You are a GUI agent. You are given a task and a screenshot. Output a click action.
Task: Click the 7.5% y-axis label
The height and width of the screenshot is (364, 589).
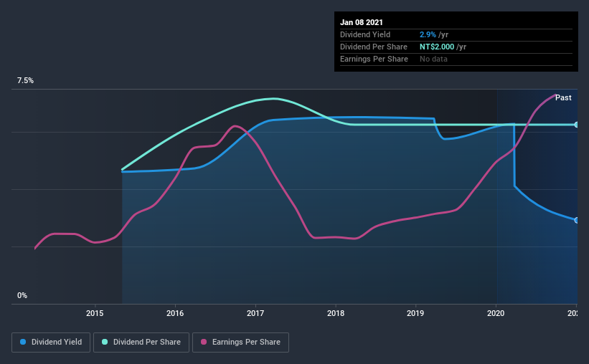tap(25, 81)
